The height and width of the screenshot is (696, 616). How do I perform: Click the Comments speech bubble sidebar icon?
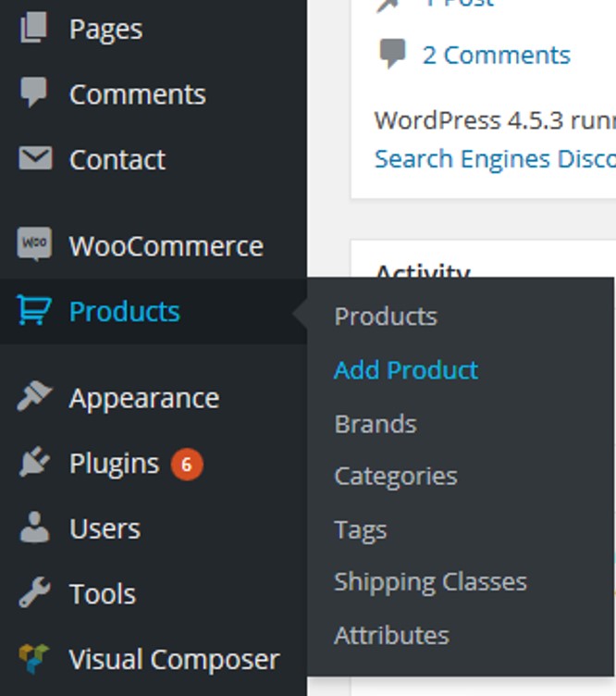[33, 92]
